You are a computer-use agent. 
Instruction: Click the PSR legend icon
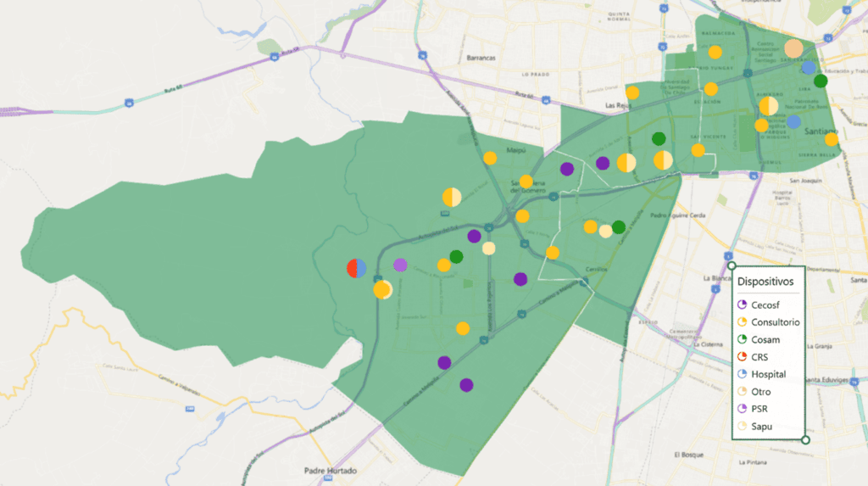click(x=742, y=409)
